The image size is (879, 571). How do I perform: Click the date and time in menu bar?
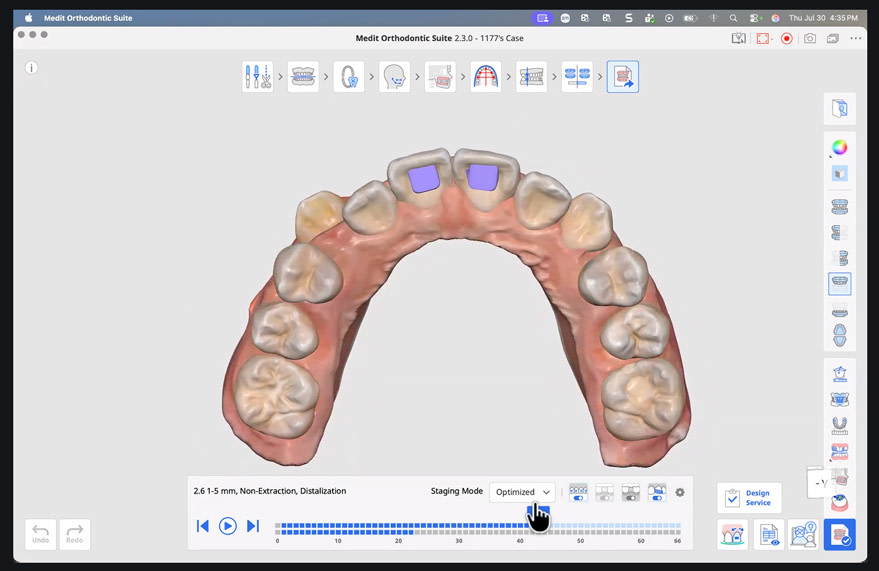tap(823, 18)
